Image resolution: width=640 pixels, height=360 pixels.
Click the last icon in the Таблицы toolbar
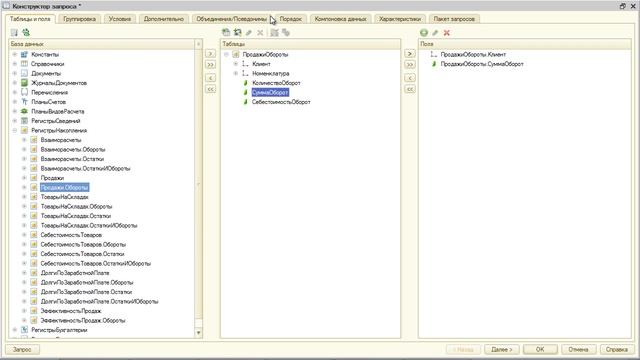tap(286, 33)
